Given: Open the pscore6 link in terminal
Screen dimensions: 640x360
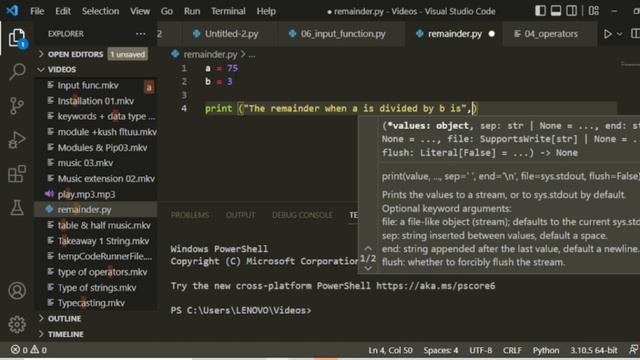Looking at the screenshot, I should click(436, 286).
